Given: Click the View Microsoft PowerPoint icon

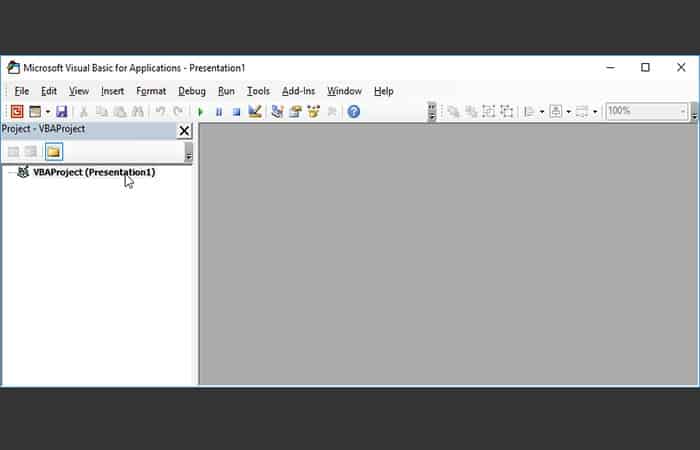Looking at the screenshot, I should [17, 111].
